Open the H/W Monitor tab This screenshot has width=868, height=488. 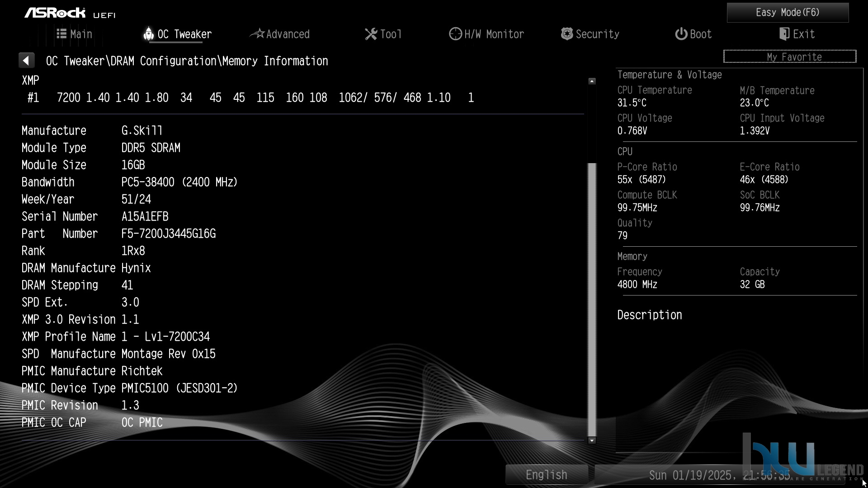click(486, 34)
